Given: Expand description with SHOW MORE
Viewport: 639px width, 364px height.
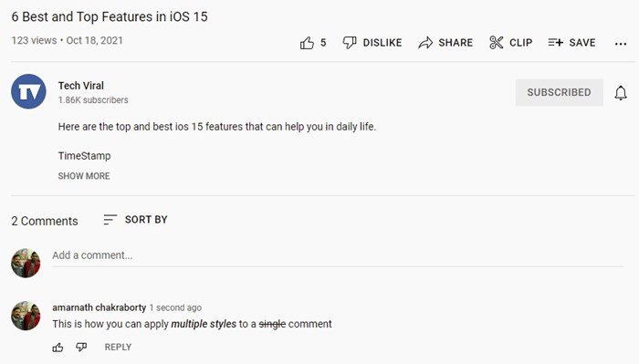Looking at the screenshot, I should (84, 176).
